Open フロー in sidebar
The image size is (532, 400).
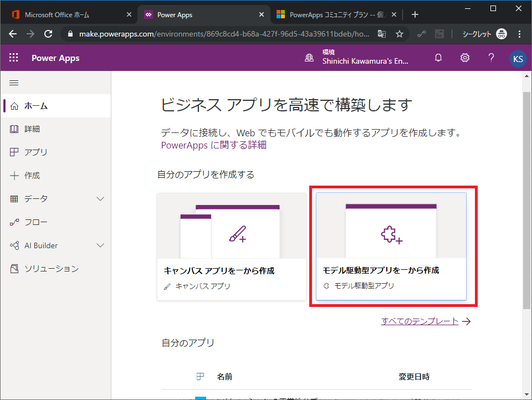point(56,222)
